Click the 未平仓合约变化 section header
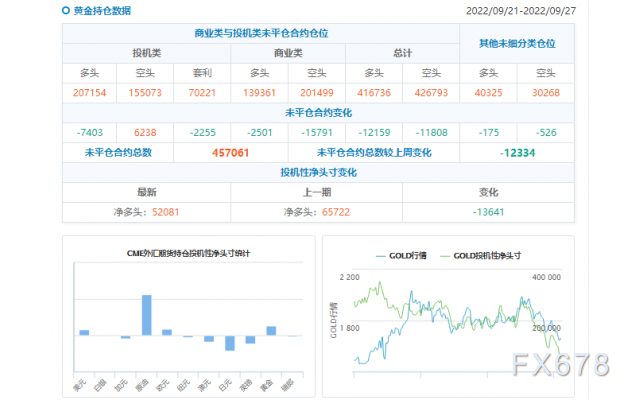Image resolution: width=640 pixels, height=400 pixels. 318,113
